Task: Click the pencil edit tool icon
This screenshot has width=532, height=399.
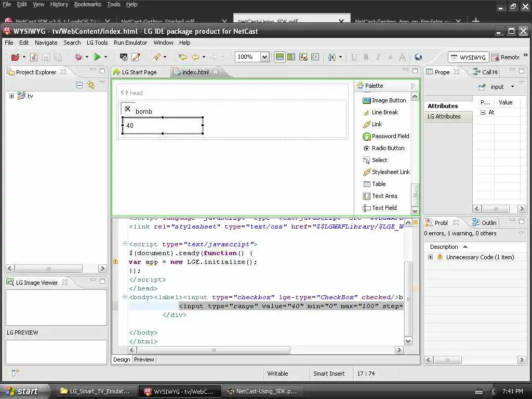Action: pyautogui.click(x=136, y=57)
